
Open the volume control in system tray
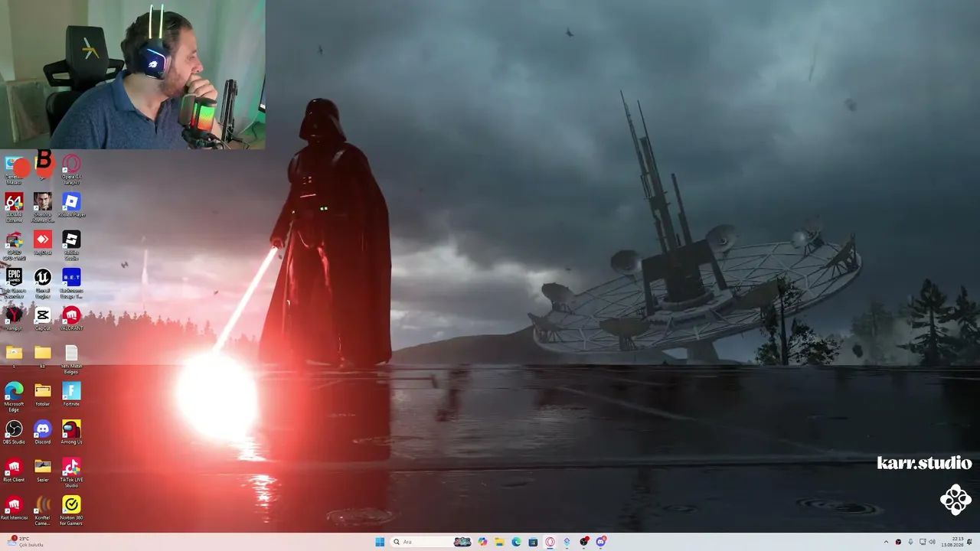coord(932,542)
